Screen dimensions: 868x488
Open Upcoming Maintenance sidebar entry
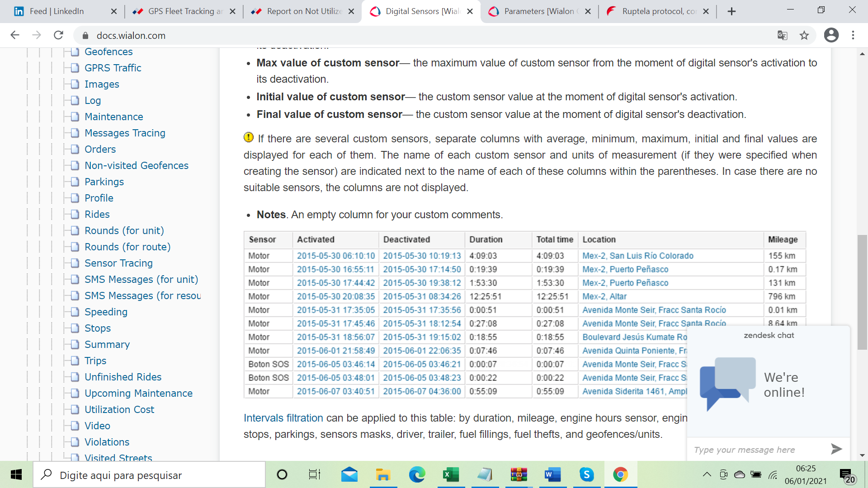click(138, 393)
